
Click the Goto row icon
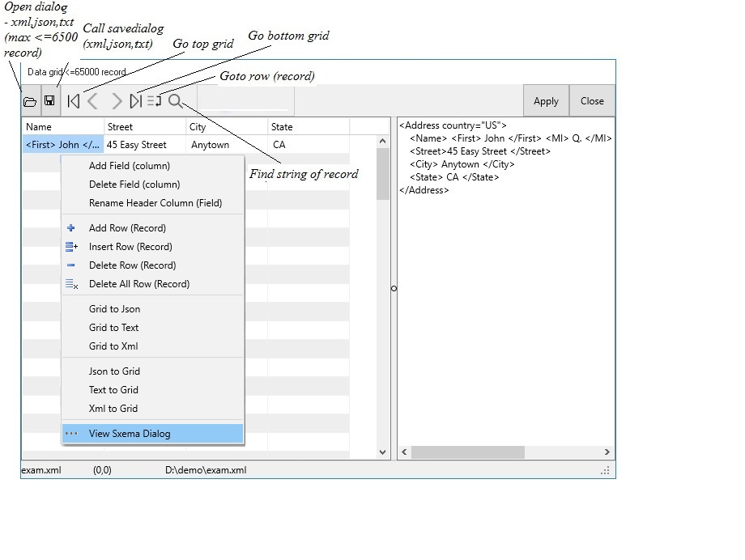(154, 101)
